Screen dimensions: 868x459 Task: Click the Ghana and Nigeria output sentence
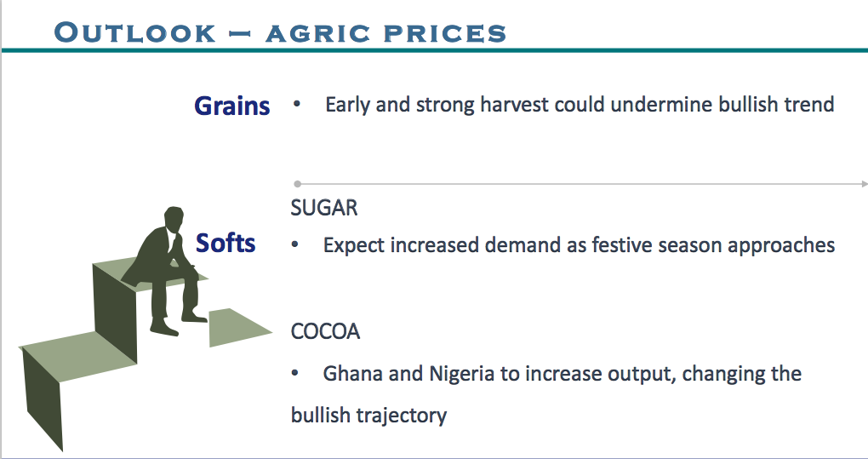tap(562, 374)
